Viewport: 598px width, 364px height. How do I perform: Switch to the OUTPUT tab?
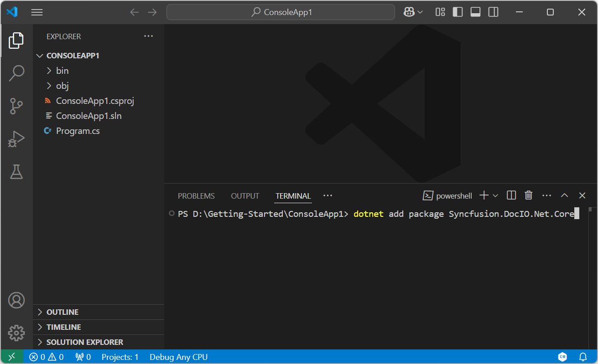point(245,196)
